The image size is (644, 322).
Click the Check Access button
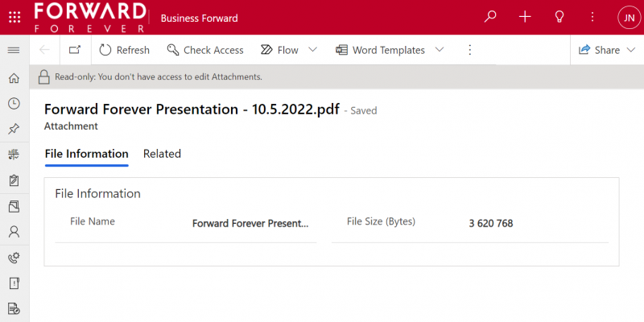205,50
